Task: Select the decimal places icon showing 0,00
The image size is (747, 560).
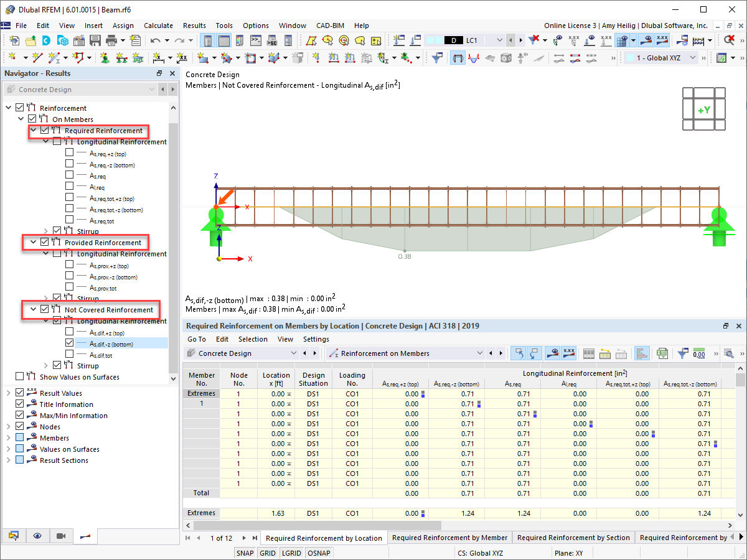Action: pos(698,353)
